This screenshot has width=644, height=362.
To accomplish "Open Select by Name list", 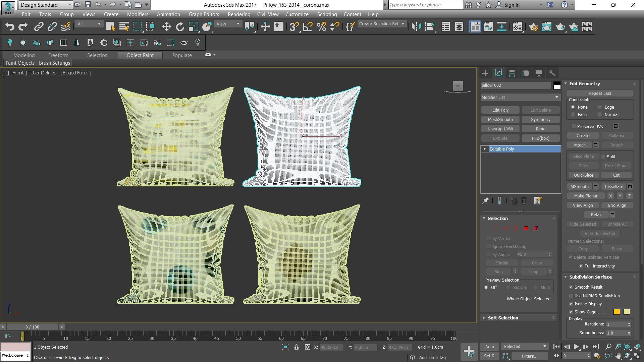I will 124,27.
